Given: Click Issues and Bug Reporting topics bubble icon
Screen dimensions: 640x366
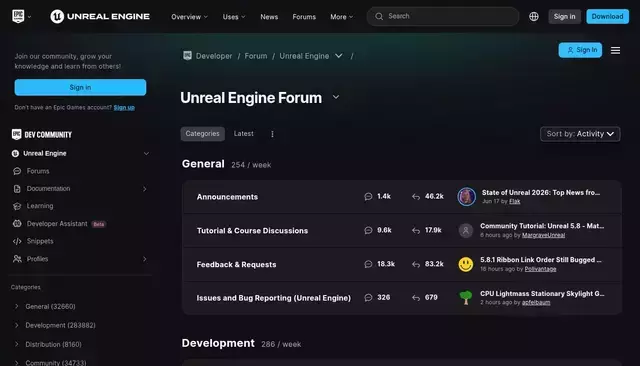Looking at the screenshot, I should click(368, 297).
